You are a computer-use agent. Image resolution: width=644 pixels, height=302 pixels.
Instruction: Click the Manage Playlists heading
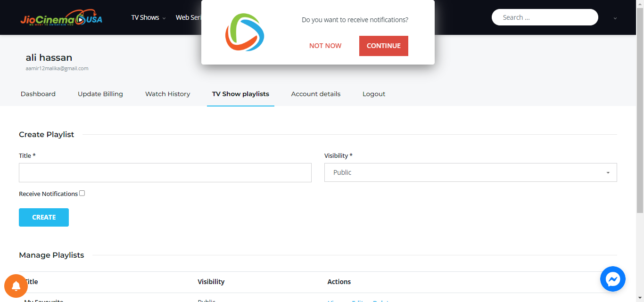click(x=51, y=255)
